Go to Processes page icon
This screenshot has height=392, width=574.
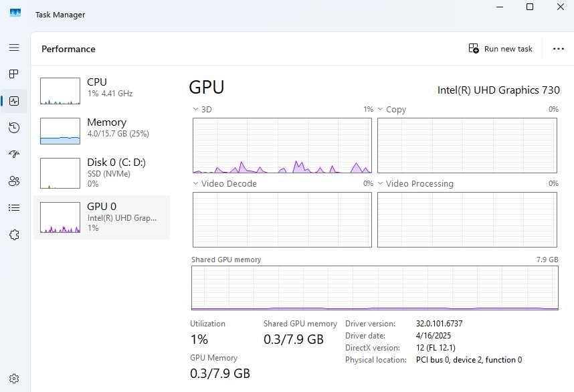click(x=14, y=74)
